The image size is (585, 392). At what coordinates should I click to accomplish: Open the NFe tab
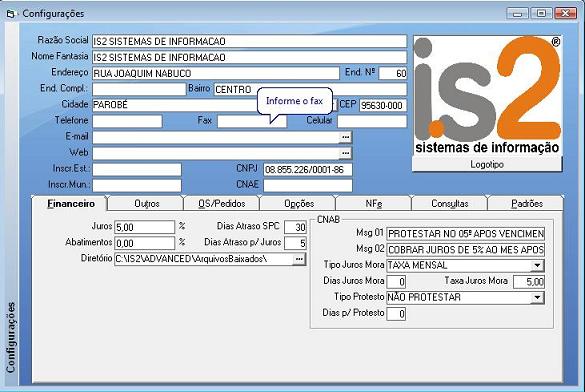point(374,204)
